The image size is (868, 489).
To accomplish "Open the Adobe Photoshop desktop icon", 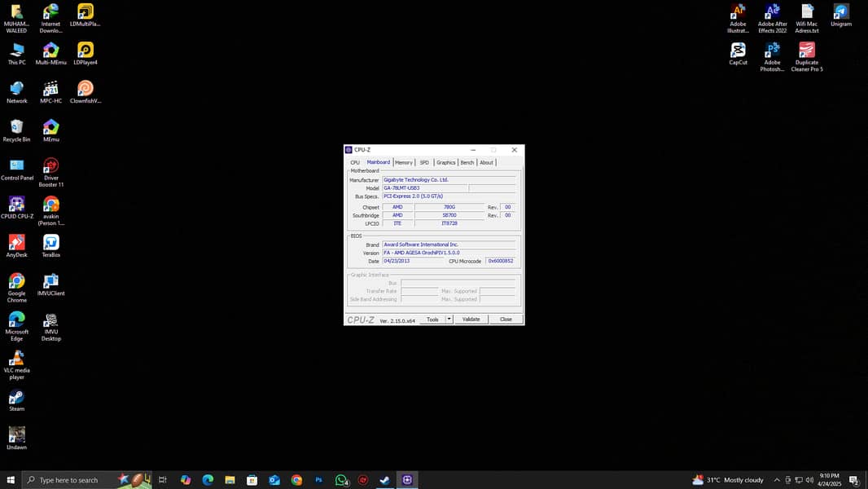I will coord(772,57).
